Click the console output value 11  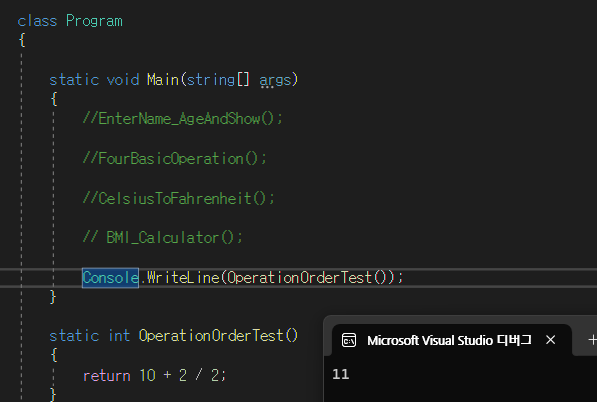(x=341, y=374)
